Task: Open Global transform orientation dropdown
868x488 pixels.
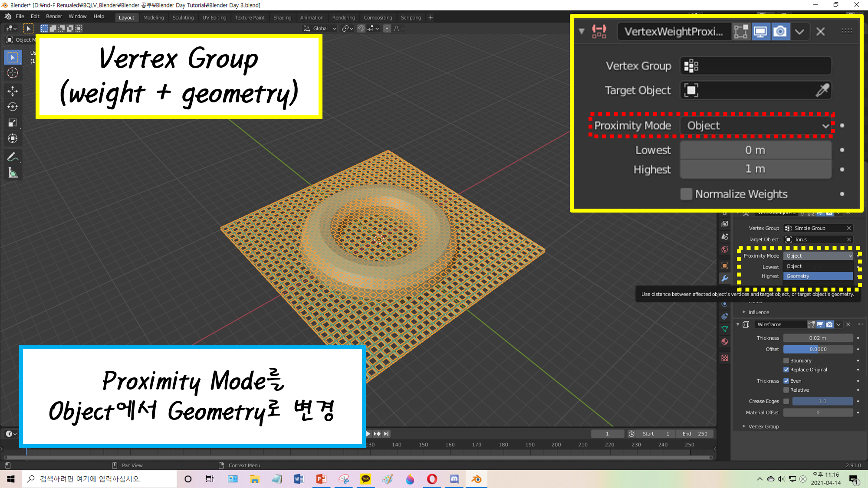Action: pos(320,29)
